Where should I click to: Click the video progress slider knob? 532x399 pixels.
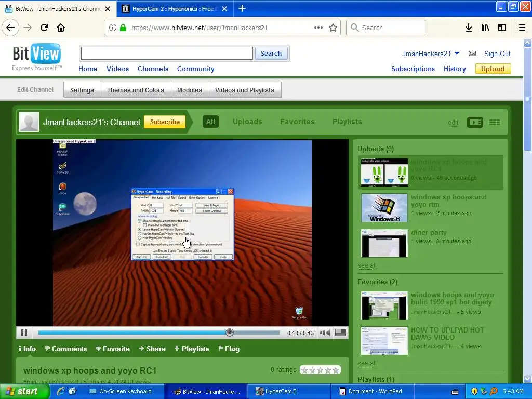(230, 332)
